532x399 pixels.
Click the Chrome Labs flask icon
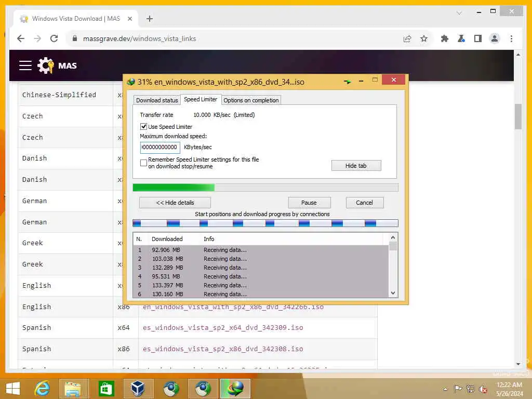click(461, 38)
